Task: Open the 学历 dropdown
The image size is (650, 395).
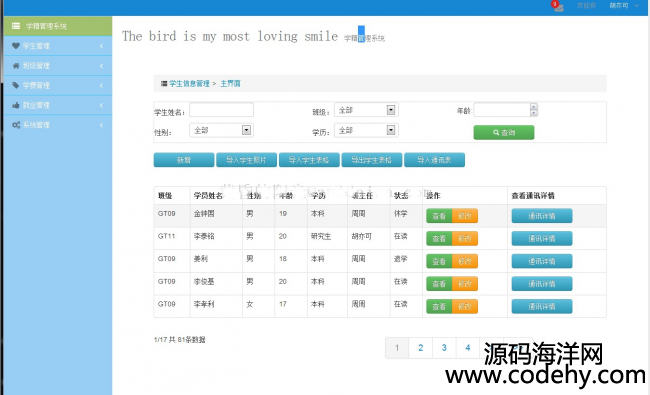Action: point(366,131)
